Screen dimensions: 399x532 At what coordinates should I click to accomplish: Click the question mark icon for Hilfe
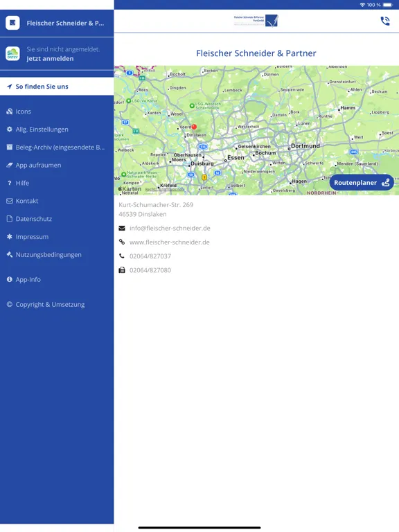pyautogui.click(x=10, y=183)
